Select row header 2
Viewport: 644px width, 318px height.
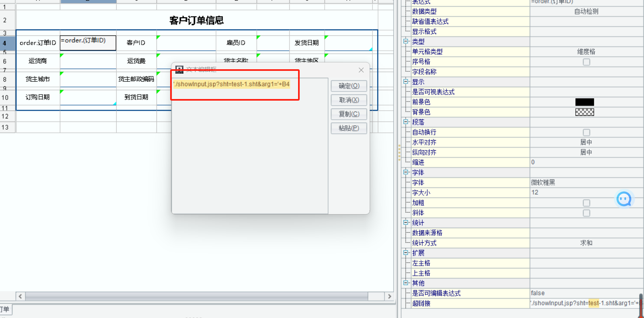[8, 20]
